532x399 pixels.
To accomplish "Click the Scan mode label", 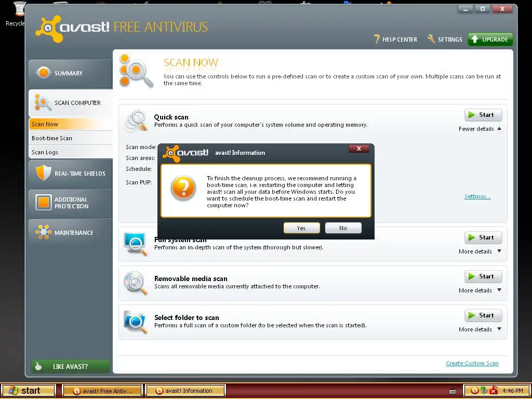I will [141, 147].
